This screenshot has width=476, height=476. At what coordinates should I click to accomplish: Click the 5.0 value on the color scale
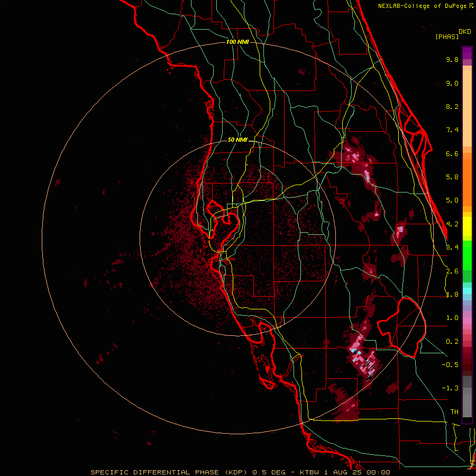452,200
